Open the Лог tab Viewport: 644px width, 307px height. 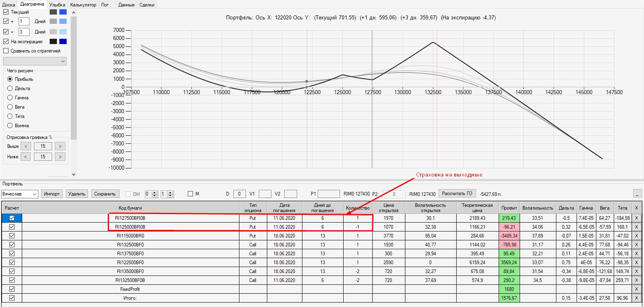point(105,5)
